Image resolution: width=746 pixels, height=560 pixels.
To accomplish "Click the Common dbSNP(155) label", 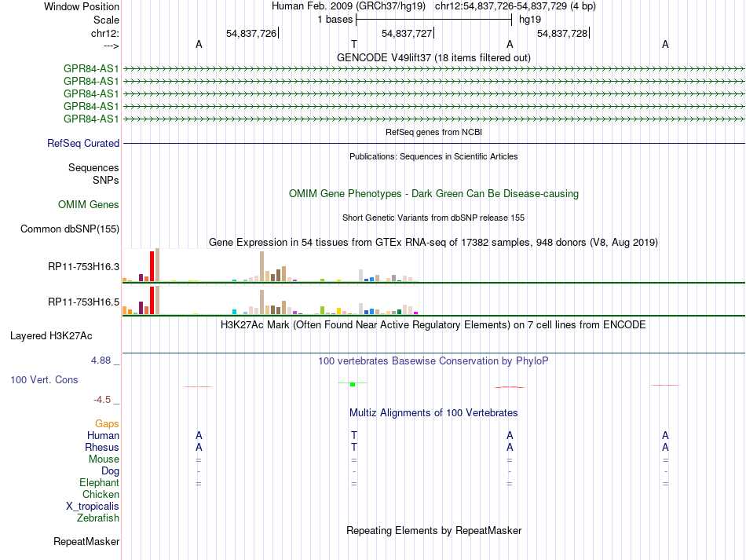I will (x=70, y=229).
